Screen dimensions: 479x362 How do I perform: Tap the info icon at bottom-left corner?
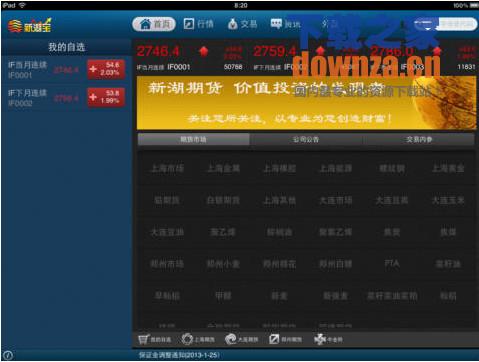pos(8,355)
